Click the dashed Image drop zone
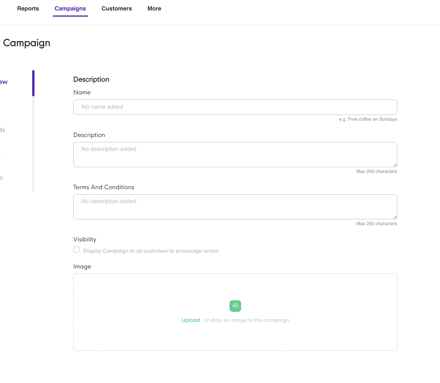This screenshot has width=440, height=383. point(235,312)
